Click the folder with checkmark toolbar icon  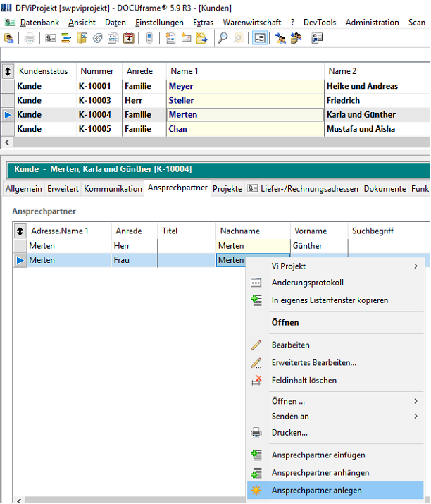click(x=82, y=38)
